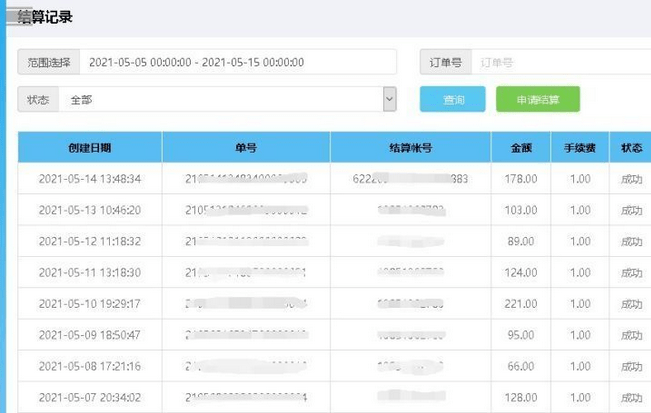The height and width of the screenshot is (413, 651).
Task: Click the 状态 table column header
Action: (631, 148)
